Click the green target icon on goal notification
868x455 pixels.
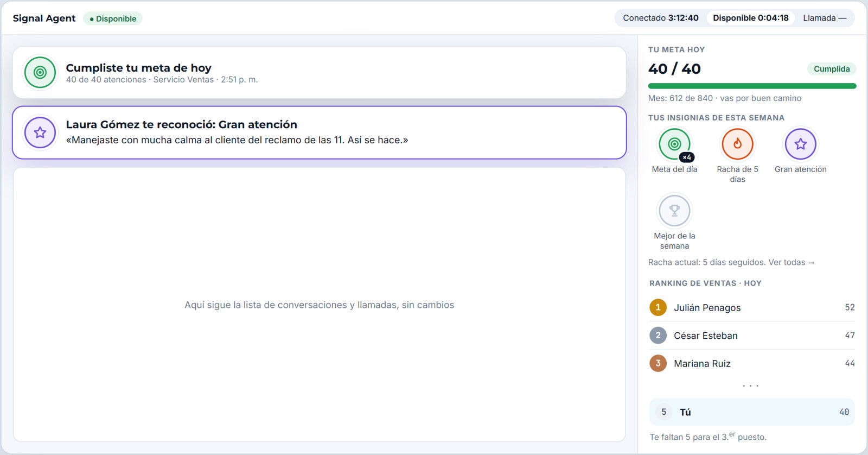point(40,72)
